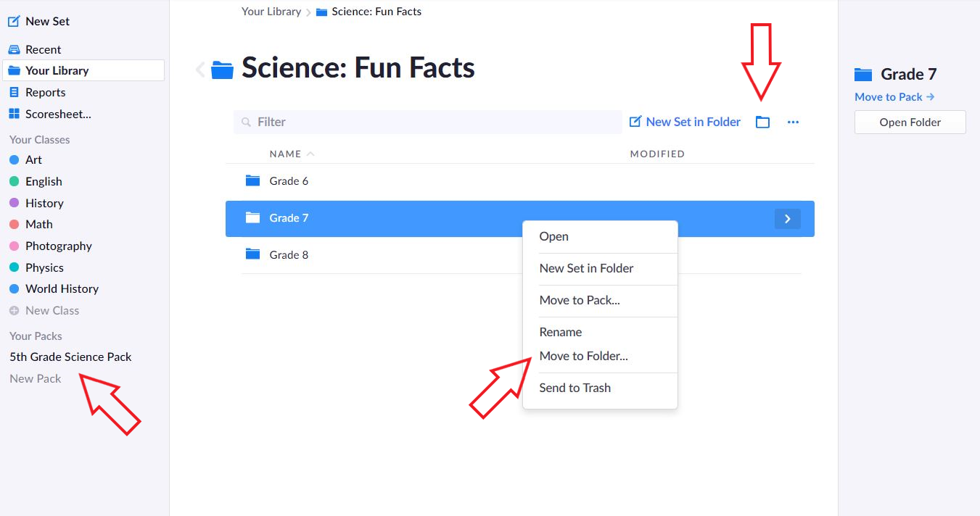The height and width of the screenshot is (516, 980).
Task: Click the New Set label in sidebar
Action: point(48,21)
